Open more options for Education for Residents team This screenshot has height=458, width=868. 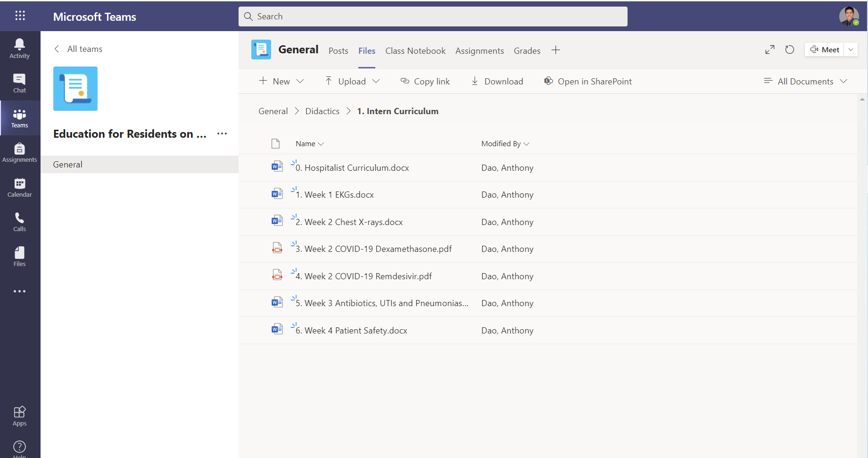pos(222,134)
